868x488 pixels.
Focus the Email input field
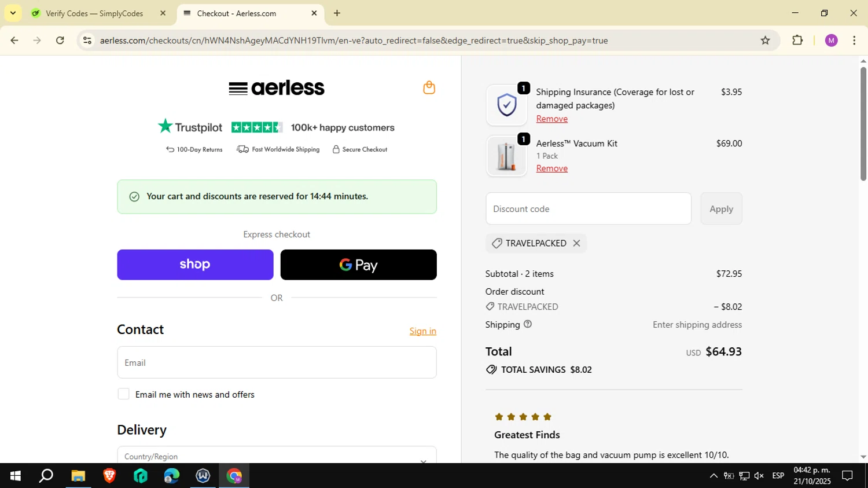click(x=277, y=362)
